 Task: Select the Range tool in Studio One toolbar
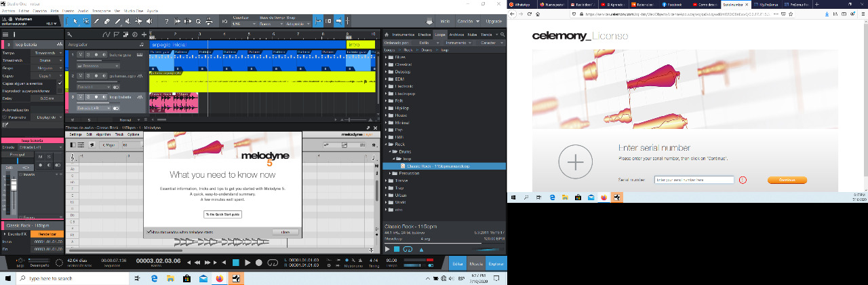click(86, 21)
